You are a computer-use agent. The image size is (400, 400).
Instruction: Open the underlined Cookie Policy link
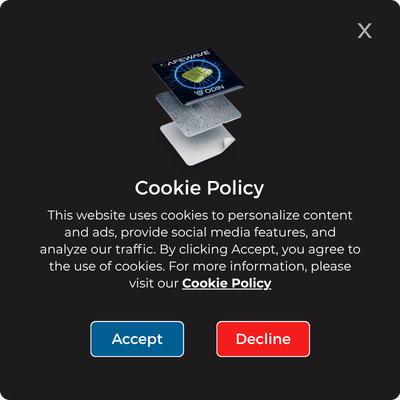point(227,283)
